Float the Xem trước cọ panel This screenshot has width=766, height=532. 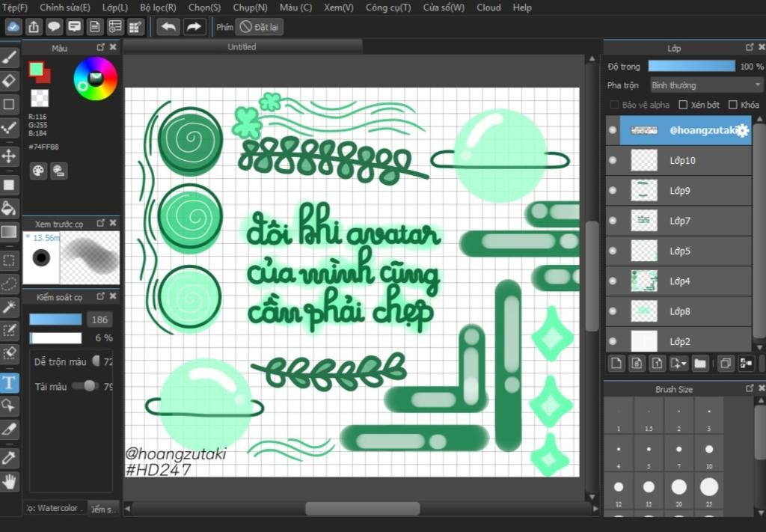pos(101,223)
